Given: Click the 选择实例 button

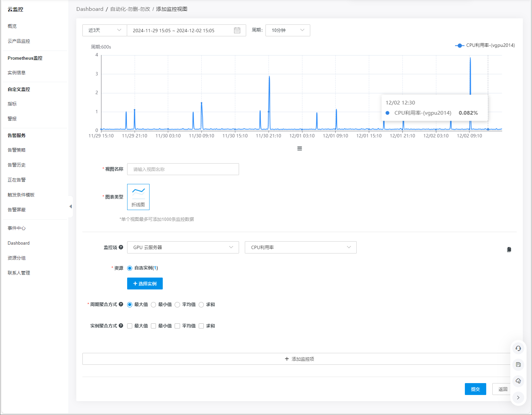Looking at the screenshot, I should (145, 284).
